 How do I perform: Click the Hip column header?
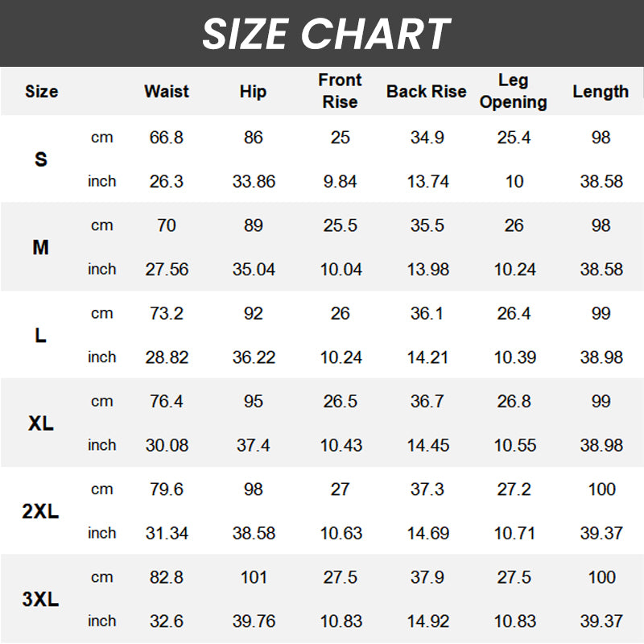tap(253, 92)
